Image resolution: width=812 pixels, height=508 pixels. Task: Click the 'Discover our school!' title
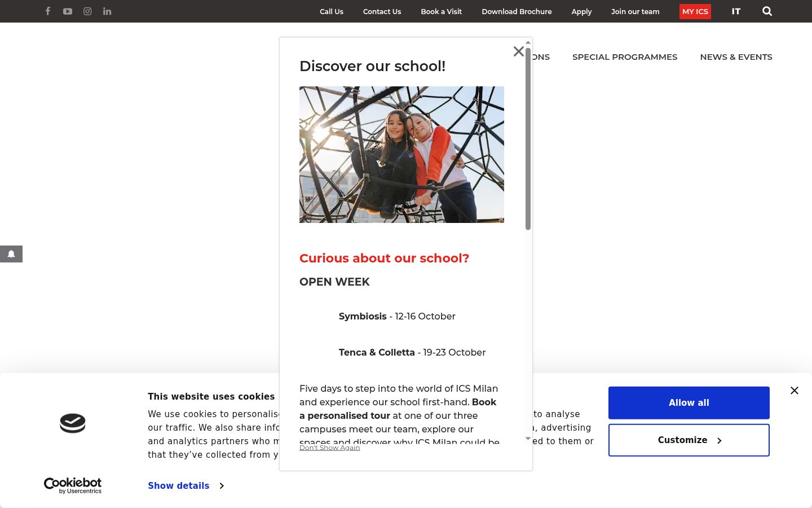point(372,66)
